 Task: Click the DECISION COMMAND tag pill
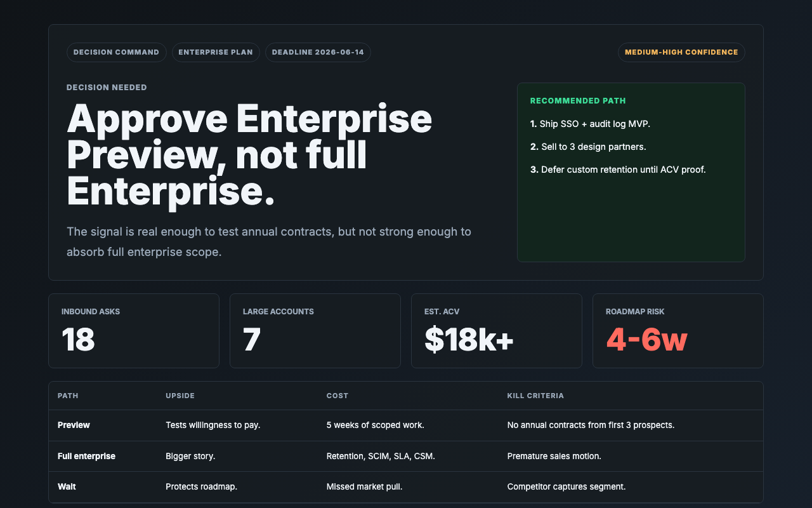pyautogui.click(x=117, y=52)
